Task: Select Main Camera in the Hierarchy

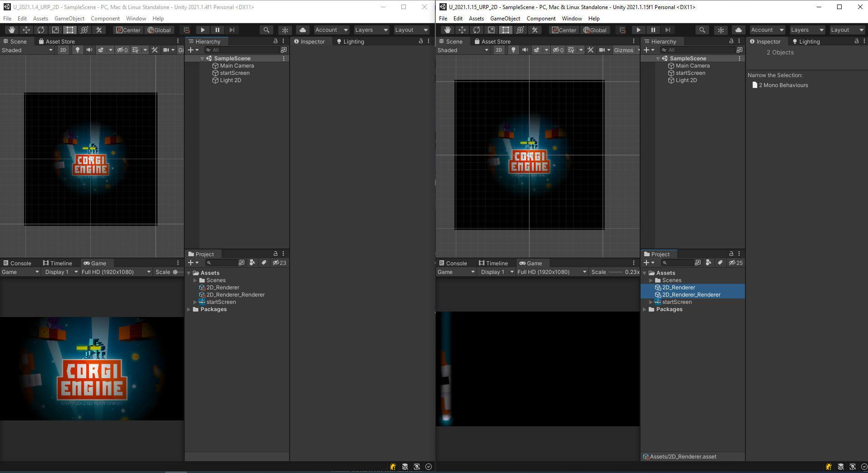Action: point(237,65)
